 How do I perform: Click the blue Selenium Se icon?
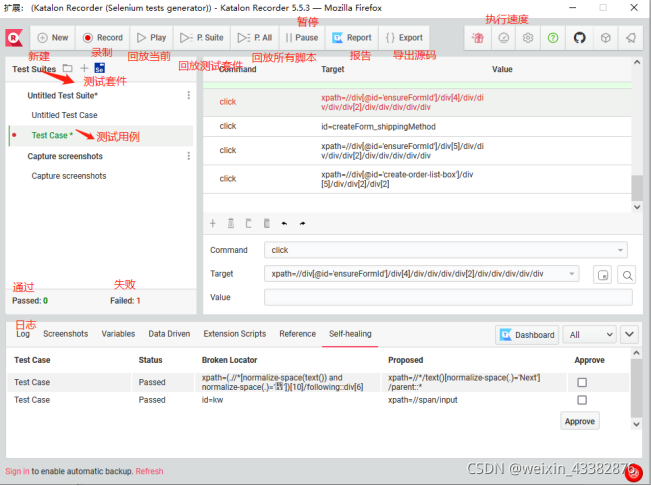[100, 68]
